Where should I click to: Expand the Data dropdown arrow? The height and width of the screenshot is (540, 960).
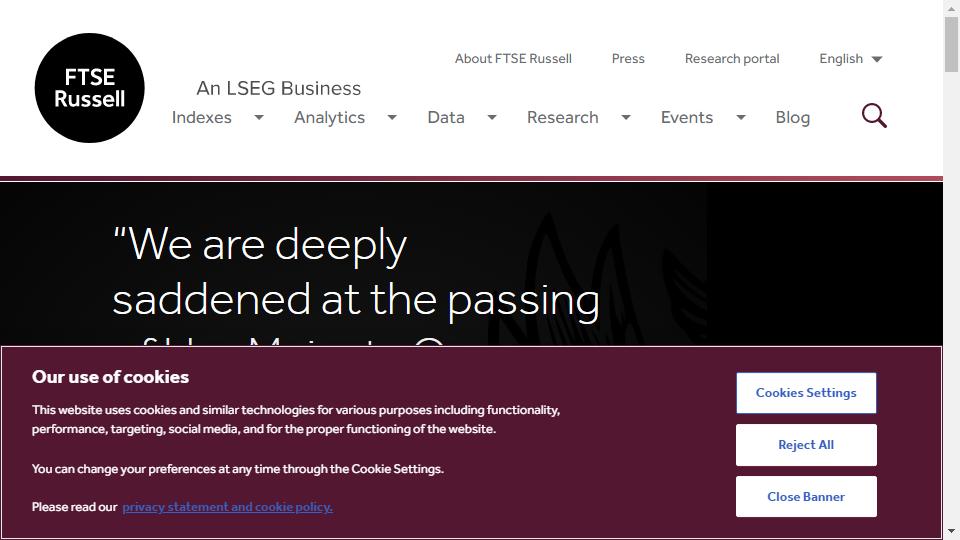point(492,118)
